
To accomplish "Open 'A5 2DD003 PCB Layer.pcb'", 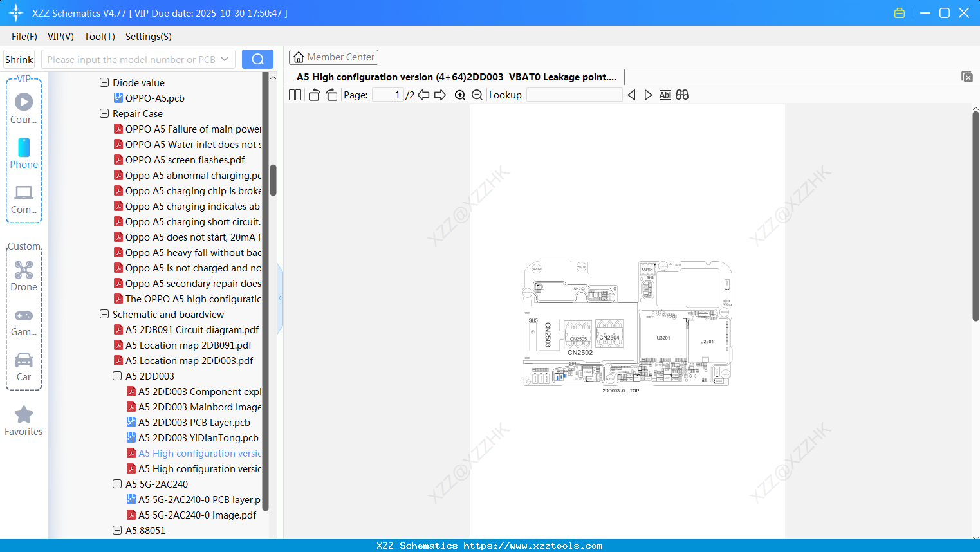I will [x=189, y=423].
